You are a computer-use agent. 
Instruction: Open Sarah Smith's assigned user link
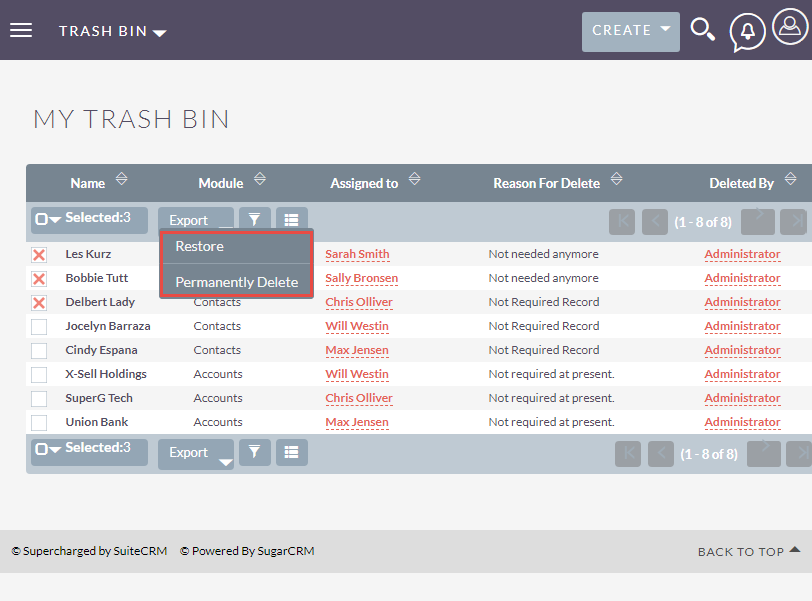click(x=356, y=253)
